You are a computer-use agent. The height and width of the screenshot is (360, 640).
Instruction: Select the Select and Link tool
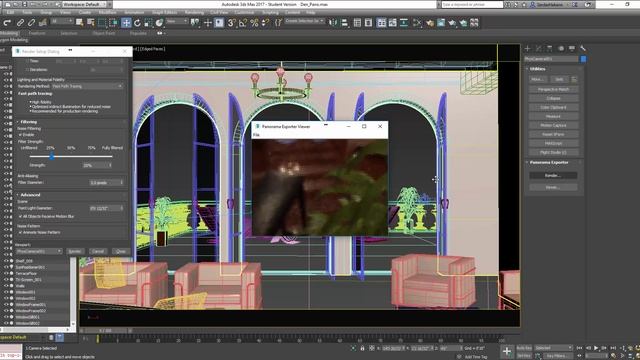20,23
